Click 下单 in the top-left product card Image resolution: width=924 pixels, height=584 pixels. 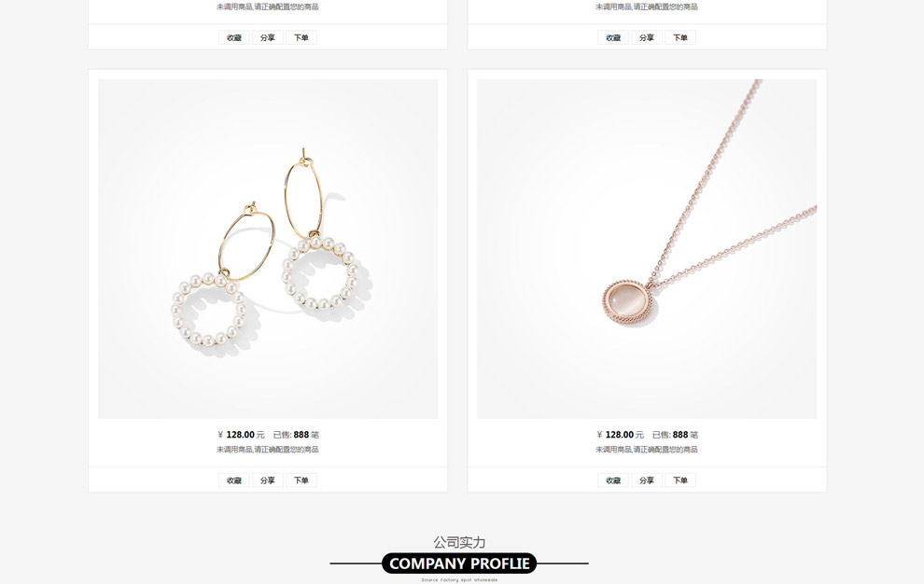[x=301, y=37]
